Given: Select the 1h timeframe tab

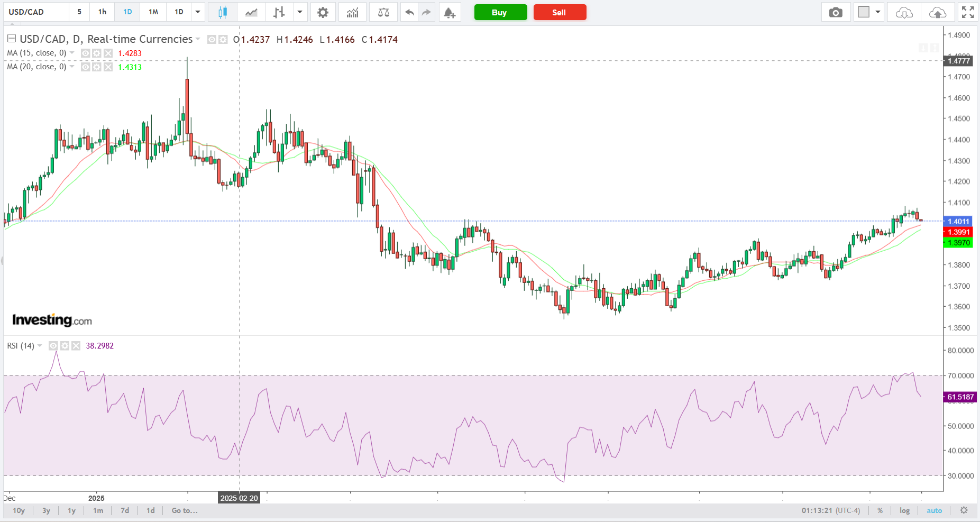Looking at the screenshot, I should pyautogui.click(x=102, y=12).
